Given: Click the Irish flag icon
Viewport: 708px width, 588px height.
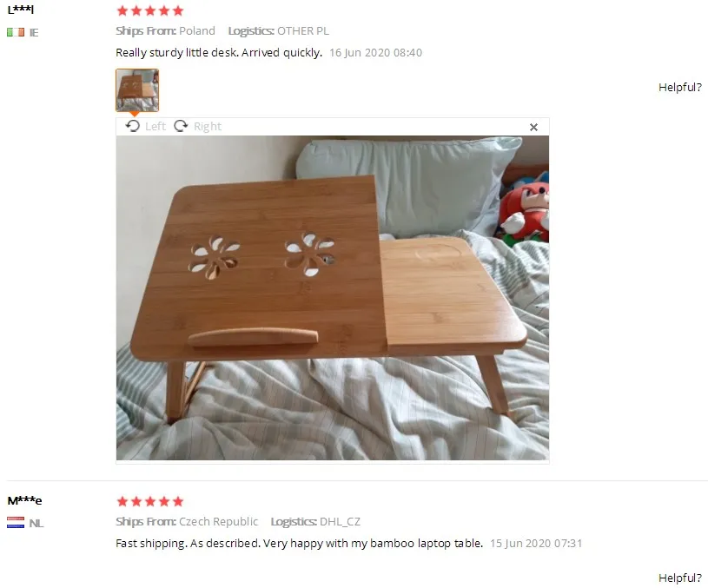Looking at the screenshot, I should [16, 32].
